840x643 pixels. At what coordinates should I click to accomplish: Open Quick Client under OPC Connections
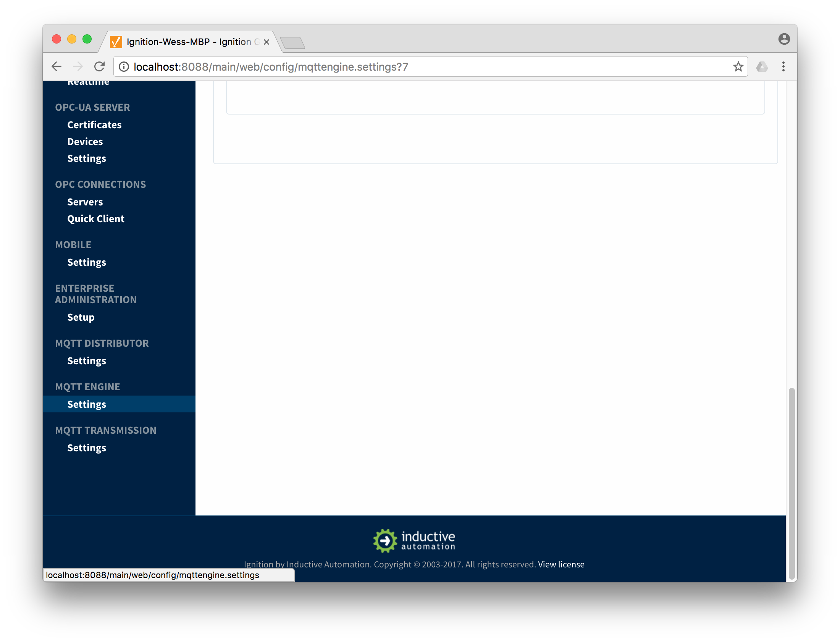click(x=96, y=218)
